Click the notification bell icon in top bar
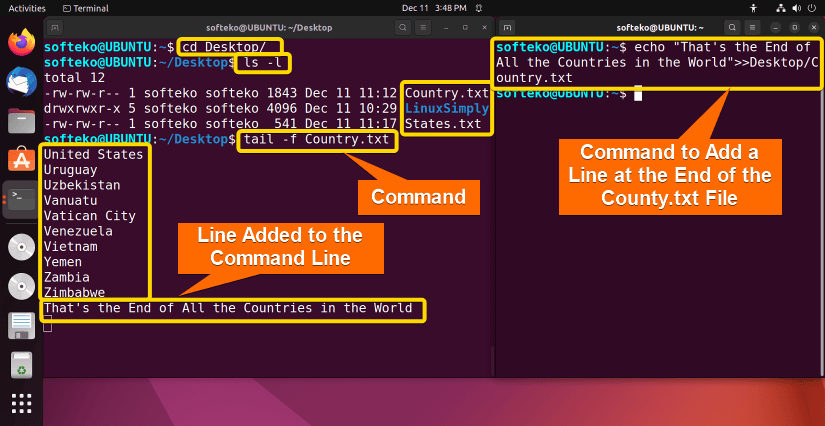 pos(479,8)
